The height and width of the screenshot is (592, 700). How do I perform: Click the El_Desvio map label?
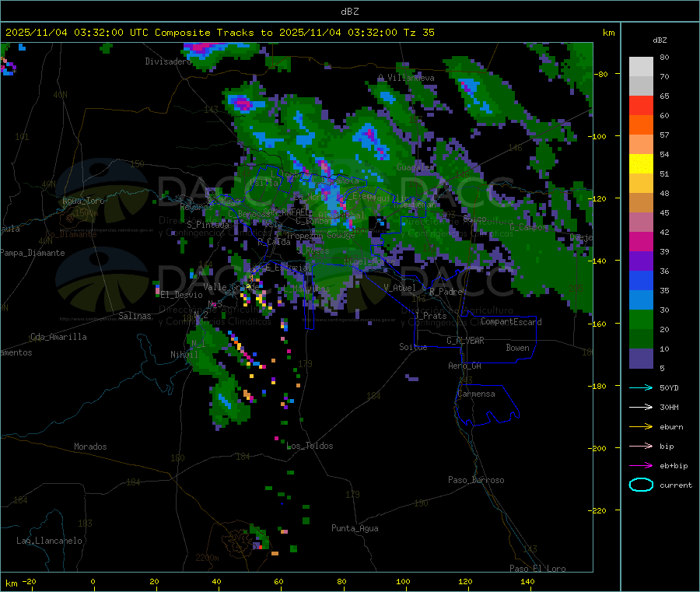coord(182,295)
